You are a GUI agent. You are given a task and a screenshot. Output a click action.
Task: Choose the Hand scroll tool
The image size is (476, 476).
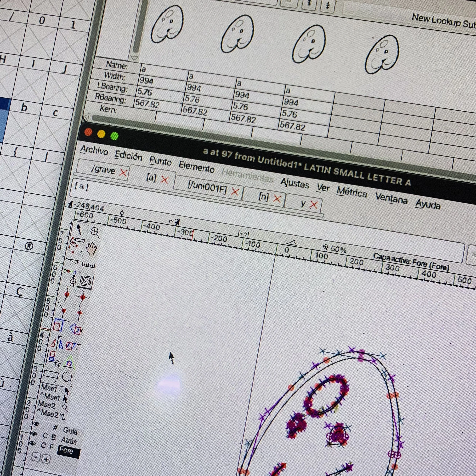click(92, 249)
